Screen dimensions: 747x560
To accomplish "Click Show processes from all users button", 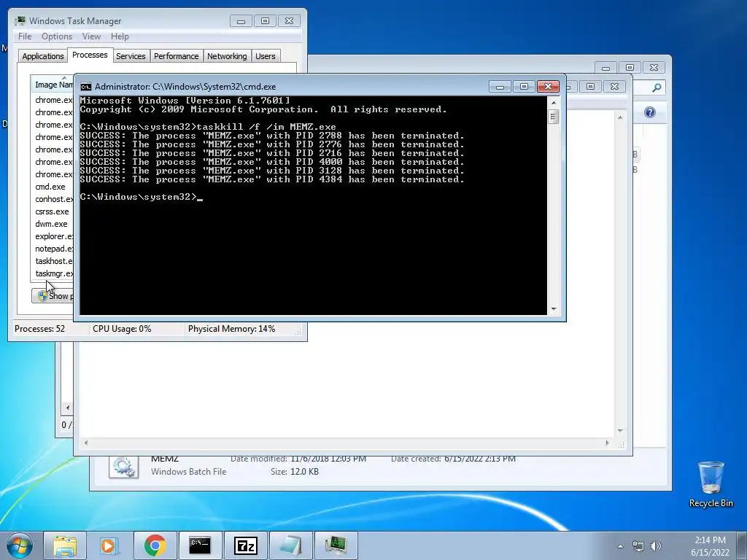I will point(53,296).
